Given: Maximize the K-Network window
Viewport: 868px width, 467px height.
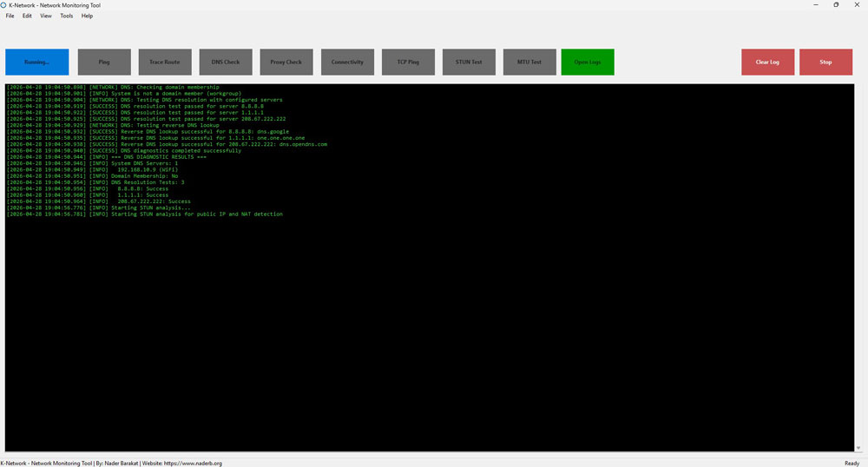Looking at the screenshot, I should click(x=836, y=5).
